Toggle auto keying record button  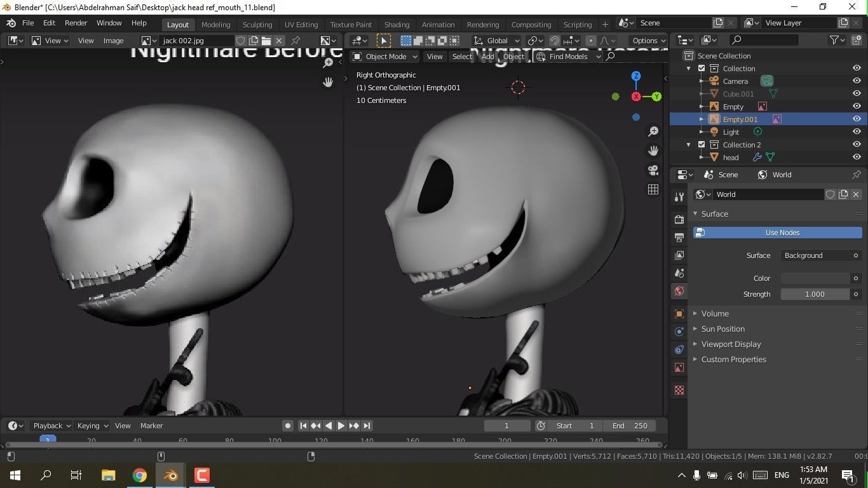pyautogui.click(x=288, y=426)
